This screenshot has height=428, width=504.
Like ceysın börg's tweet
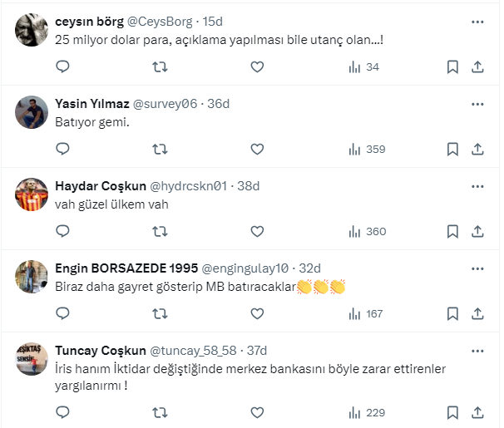257,67
